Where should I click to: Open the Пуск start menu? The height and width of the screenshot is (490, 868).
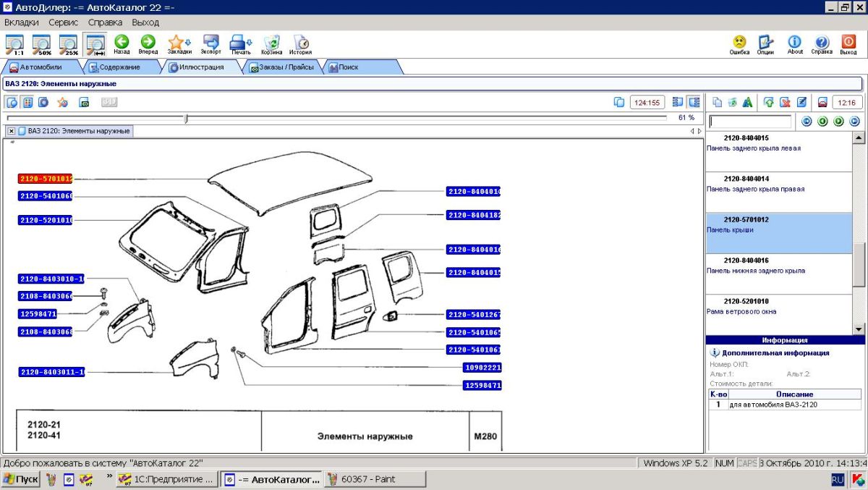[x=21, y=479]
